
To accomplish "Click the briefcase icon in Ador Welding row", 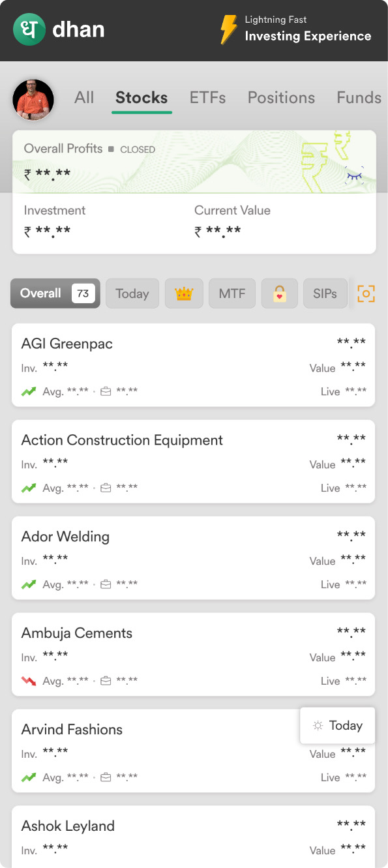I will [106, 584].
